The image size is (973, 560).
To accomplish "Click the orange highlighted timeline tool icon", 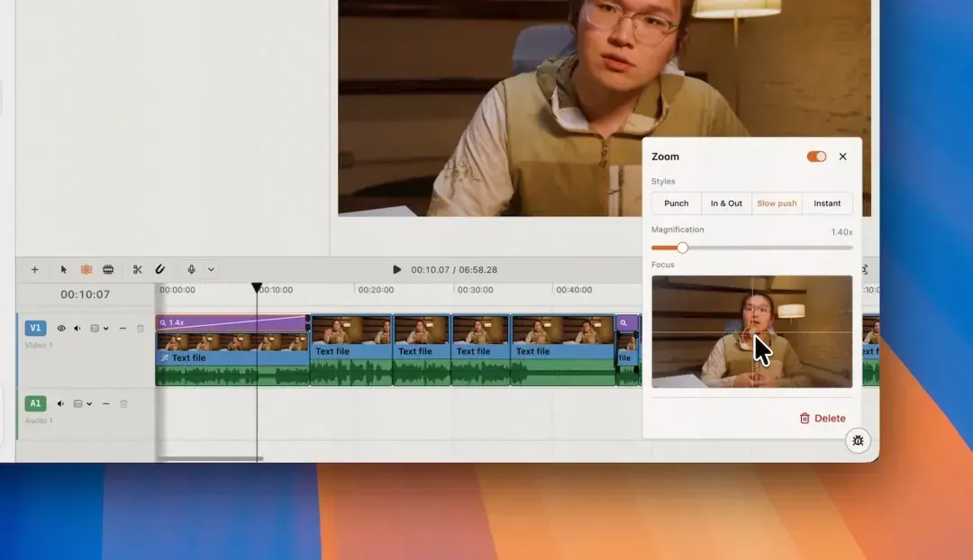I will (x=86, y=270).
